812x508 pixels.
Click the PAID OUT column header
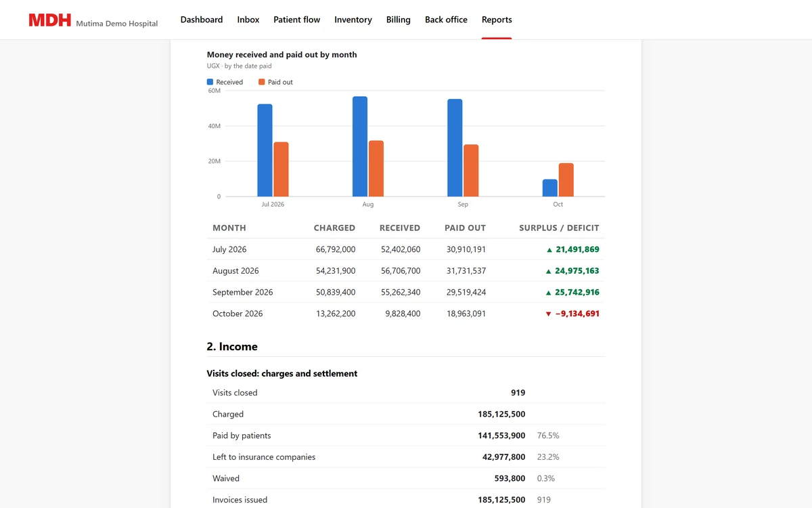point(465,228)
